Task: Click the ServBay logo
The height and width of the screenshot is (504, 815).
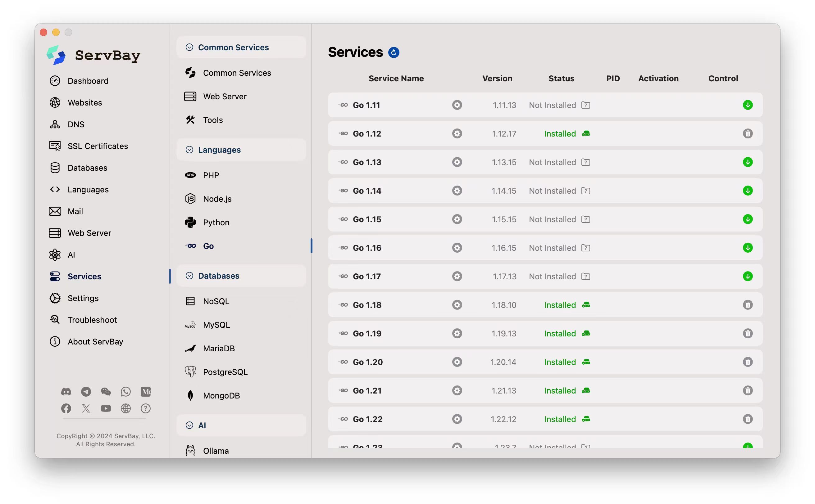Action: [x=93, y=55]
